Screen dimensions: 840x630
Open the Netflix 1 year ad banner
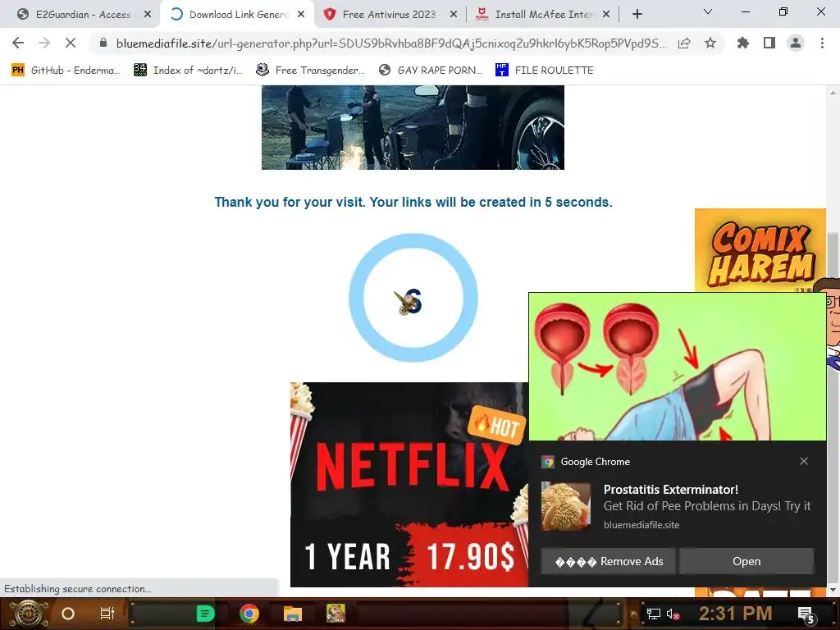[409, 484]
